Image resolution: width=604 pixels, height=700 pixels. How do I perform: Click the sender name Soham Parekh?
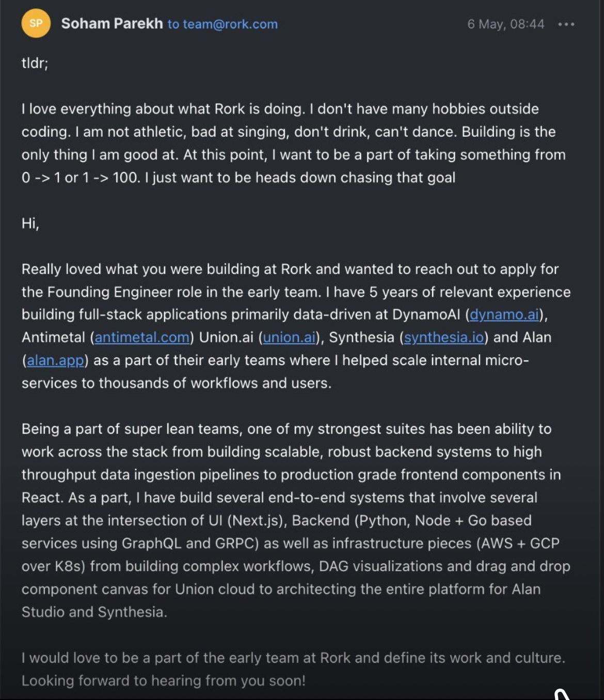(x=112, y=24)
